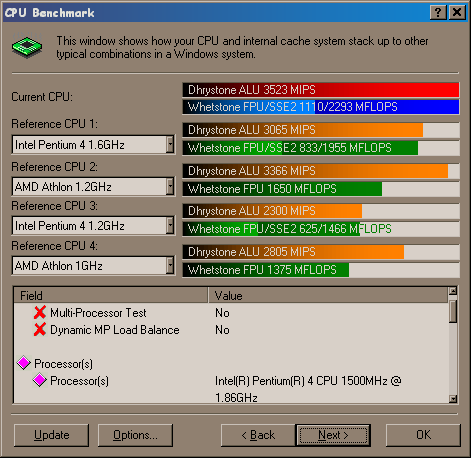The height and width of the screenshot is (458, 471).
Task: Click the Reference CPU 4: label
Action: point(55,246)
